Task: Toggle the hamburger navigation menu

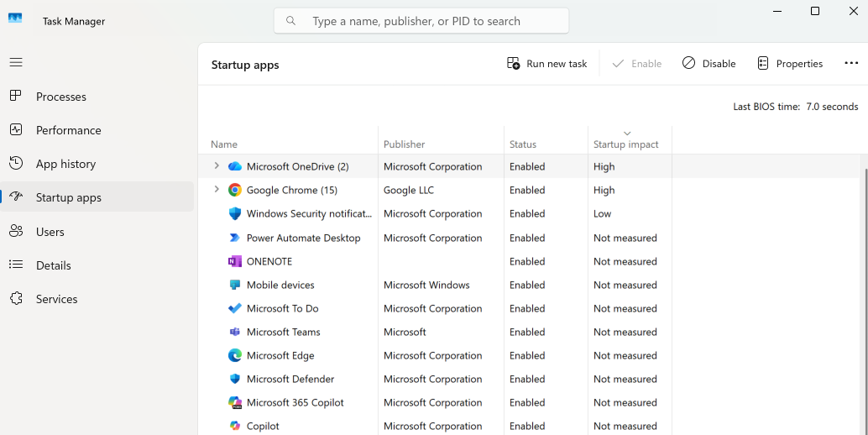Action: pyautogui.click(x=16, y=62)
